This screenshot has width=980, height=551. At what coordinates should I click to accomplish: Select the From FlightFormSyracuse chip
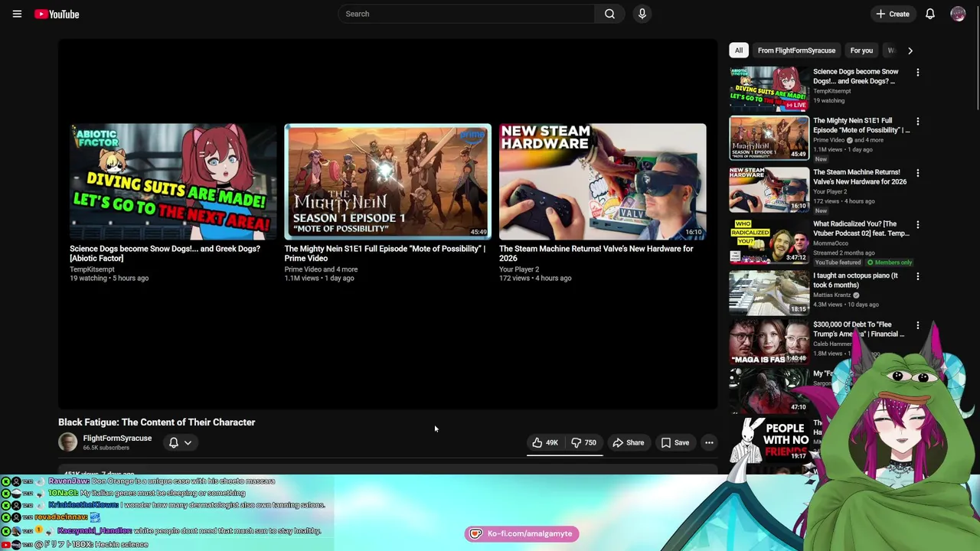(796, 51)
